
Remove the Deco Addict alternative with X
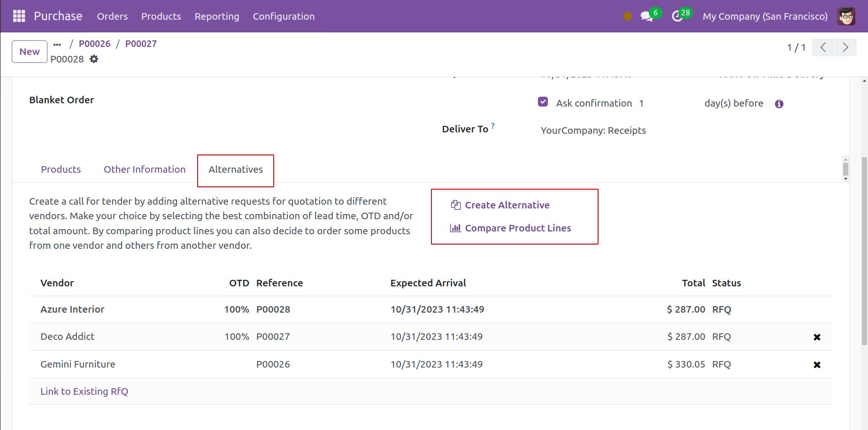tap(817, 337)
